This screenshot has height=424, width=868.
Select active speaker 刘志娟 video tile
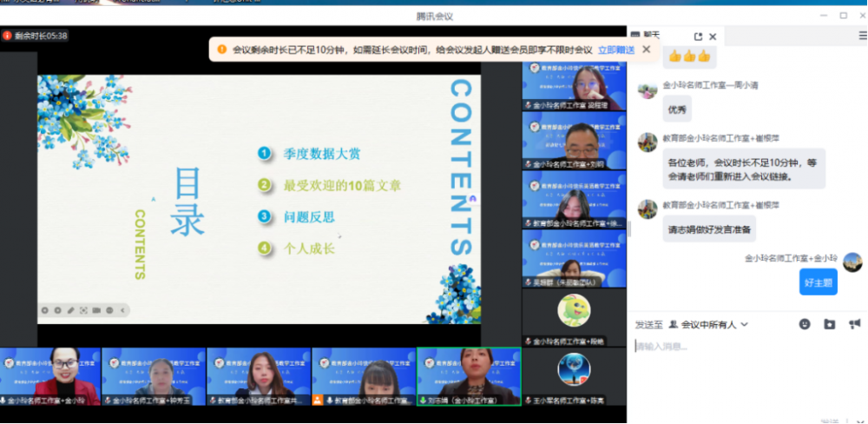pyautogui.click(x=469, y=376)
